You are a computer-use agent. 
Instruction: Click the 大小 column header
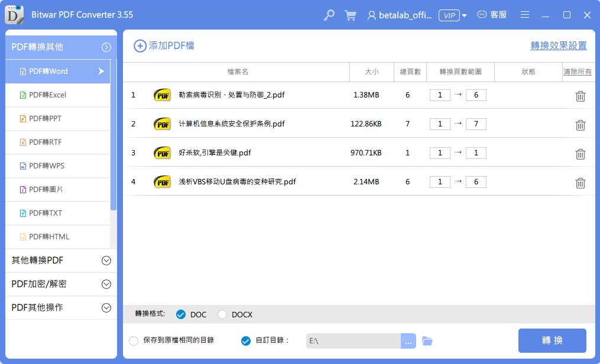[372, 72]
